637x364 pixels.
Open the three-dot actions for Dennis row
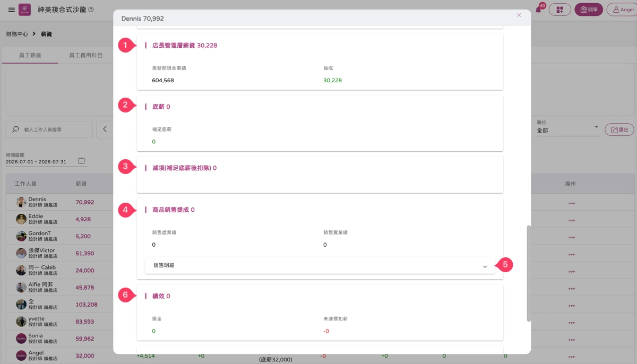[572, 203]
